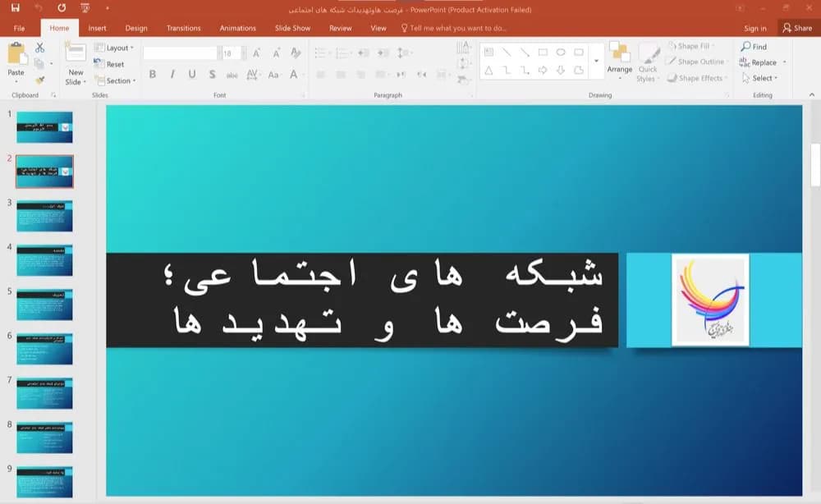
Task: Open Quick Styles gallery
Action: pyautogui.click(x=648, y=63)
